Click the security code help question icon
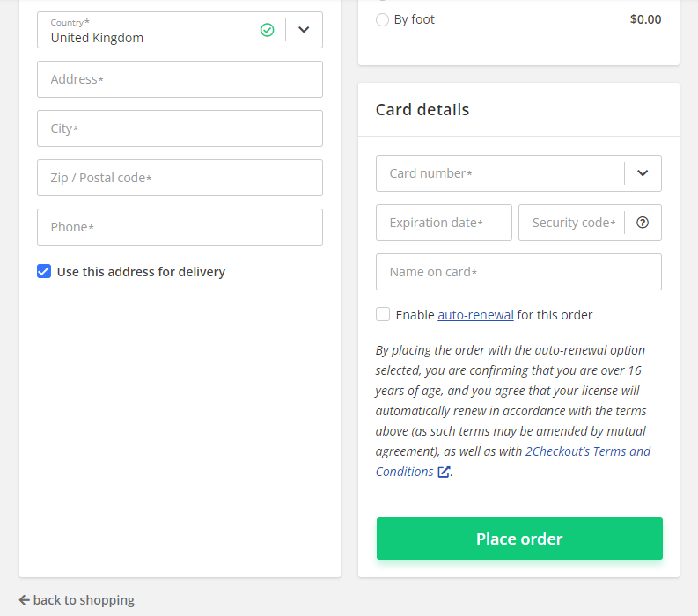 pyautogui.click(x=642, y=223)
